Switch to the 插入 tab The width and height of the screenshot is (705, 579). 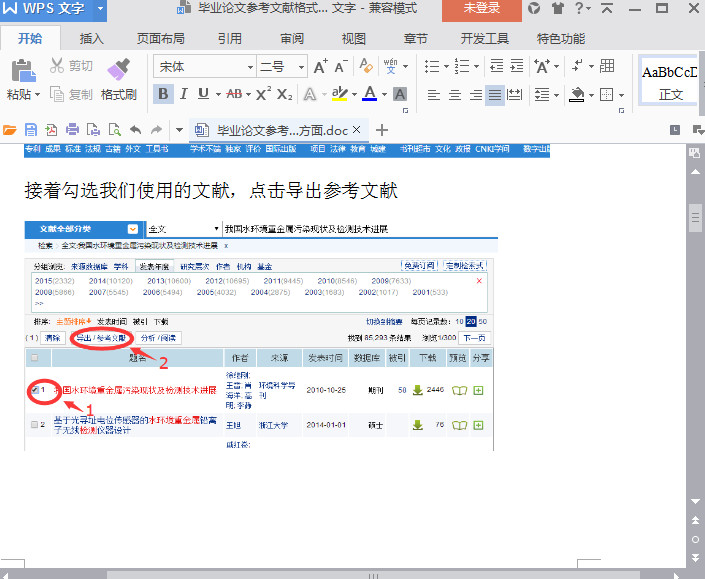tap(92, 39)
